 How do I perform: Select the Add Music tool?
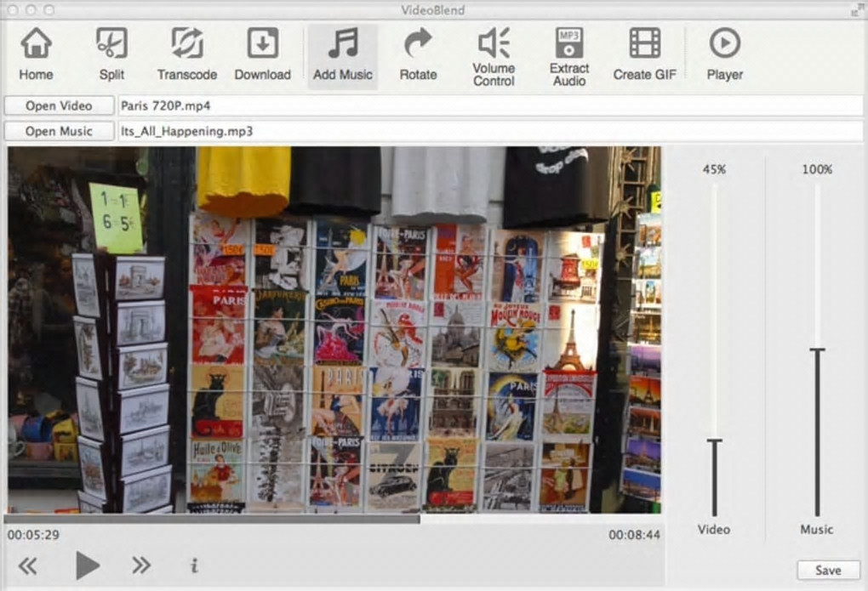tap(343, 56)
